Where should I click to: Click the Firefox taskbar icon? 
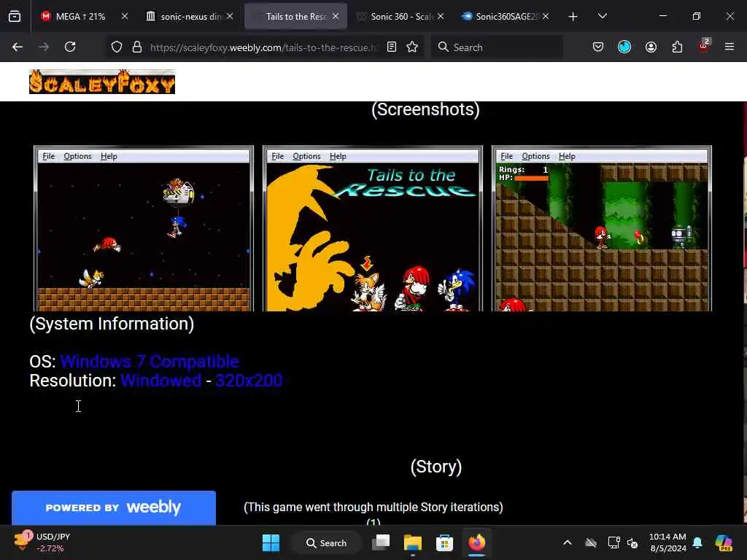coord(476,542)
